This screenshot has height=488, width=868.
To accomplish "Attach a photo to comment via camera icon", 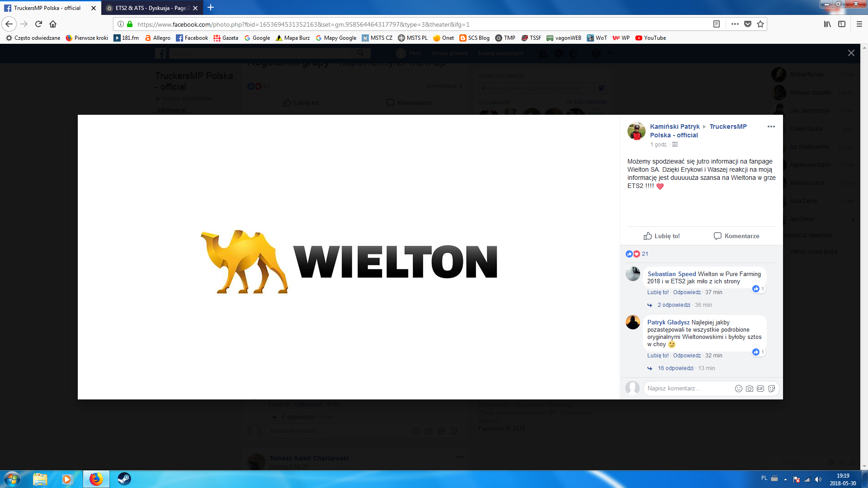I will tap(750, 389).
